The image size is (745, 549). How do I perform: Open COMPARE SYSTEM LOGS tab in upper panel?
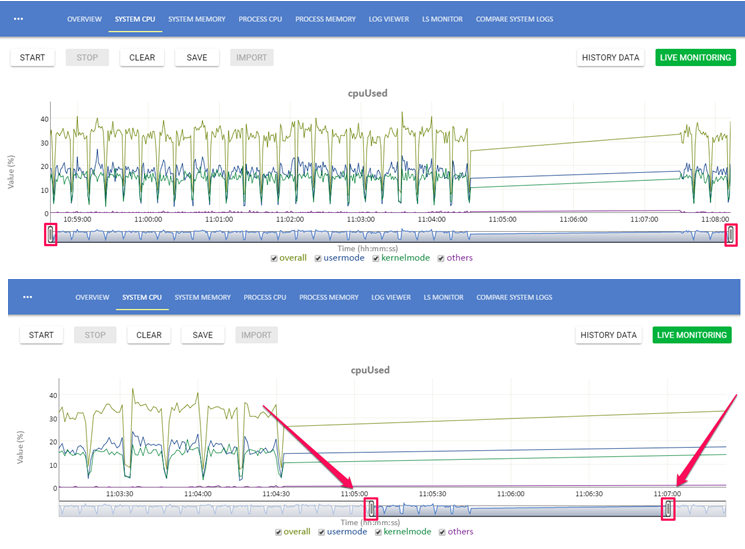[515, 19]
